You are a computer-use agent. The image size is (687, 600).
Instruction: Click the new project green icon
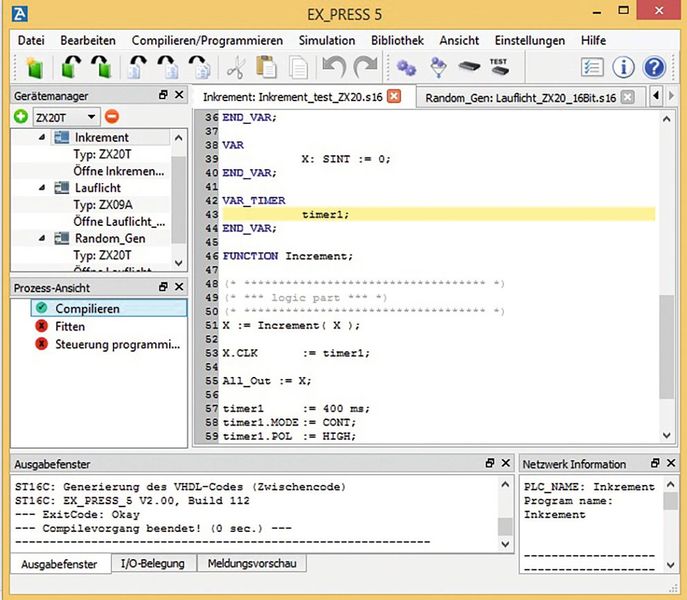[x=35, y=68]
